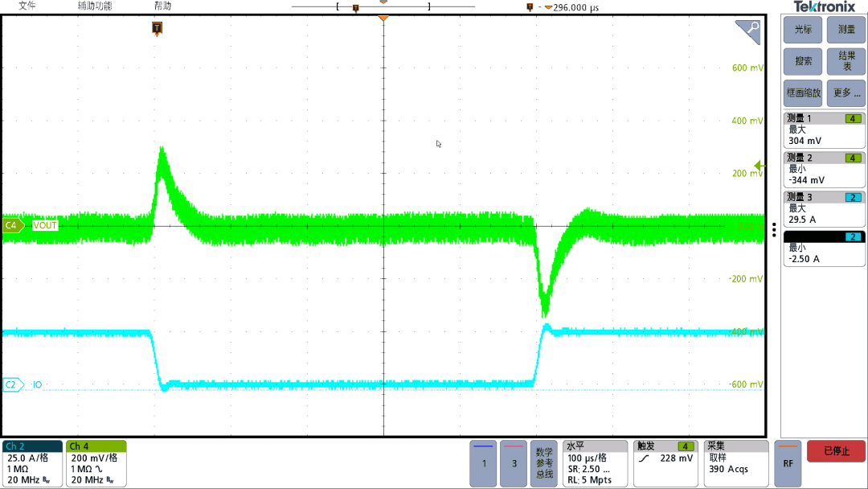The image size is (868, 489).
Task: Add channel 3 with the 3 button
Action: pos(514,462)
